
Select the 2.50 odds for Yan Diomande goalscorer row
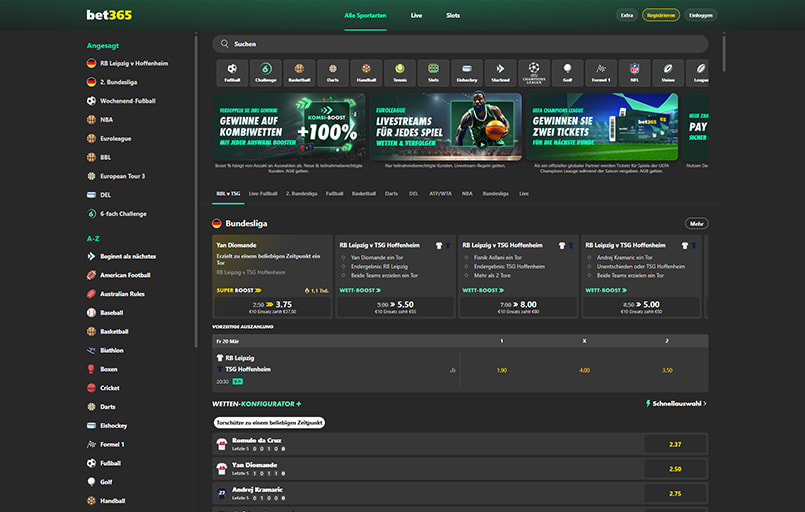pos(675,469)
